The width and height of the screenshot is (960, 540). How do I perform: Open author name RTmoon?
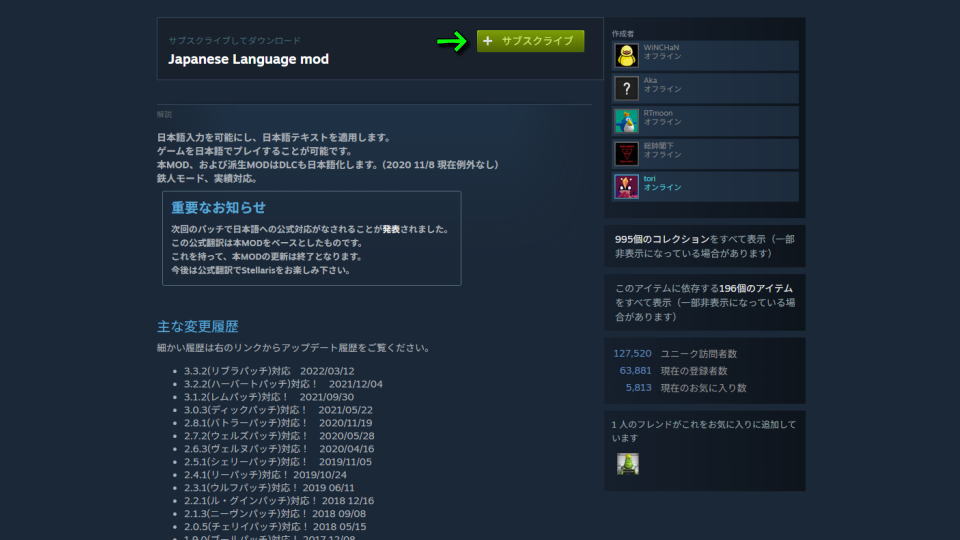[658, 113]
